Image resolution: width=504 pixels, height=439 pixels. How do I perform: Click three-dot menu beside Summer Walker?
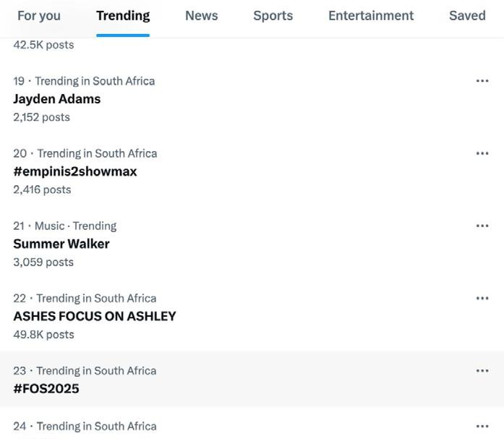tap(482, 226)
